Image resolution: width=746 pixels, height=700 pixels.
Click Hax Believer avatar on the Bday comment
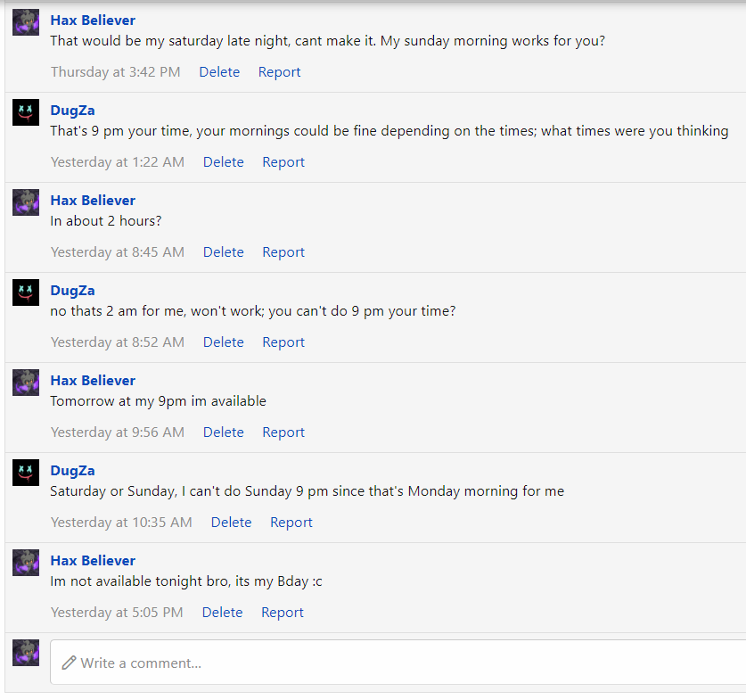[x=26, y=563]
